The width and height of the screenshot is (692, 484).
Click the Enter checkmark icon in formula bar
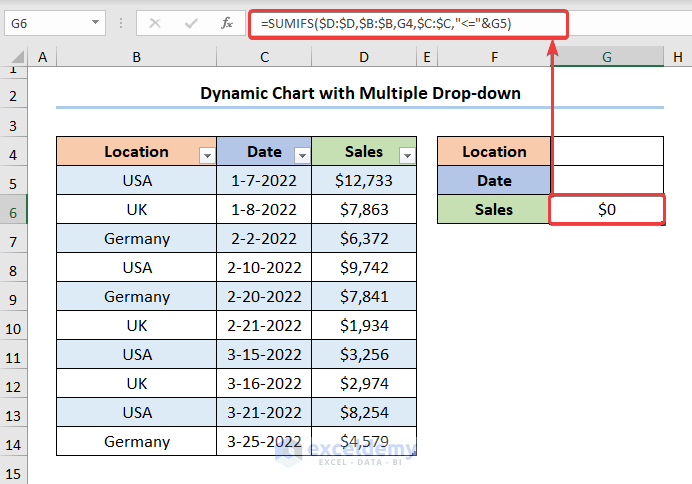pos(191,23)
